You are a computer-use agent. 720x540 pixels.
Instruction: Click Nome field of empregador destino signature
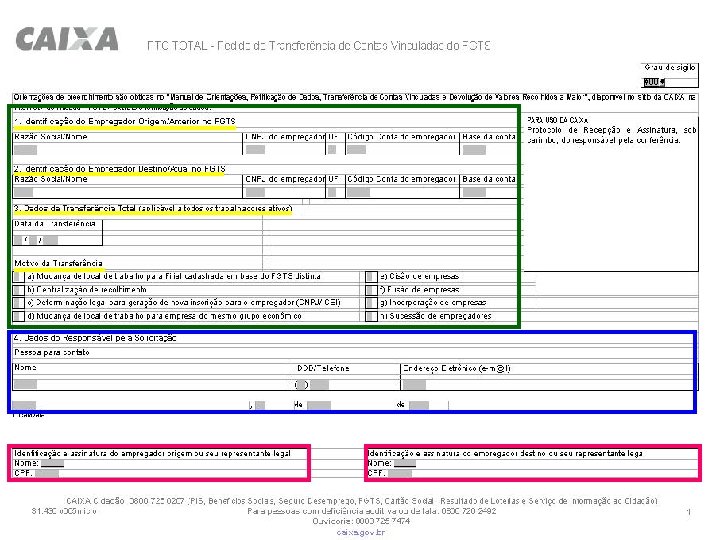click(x=405, y=464)
